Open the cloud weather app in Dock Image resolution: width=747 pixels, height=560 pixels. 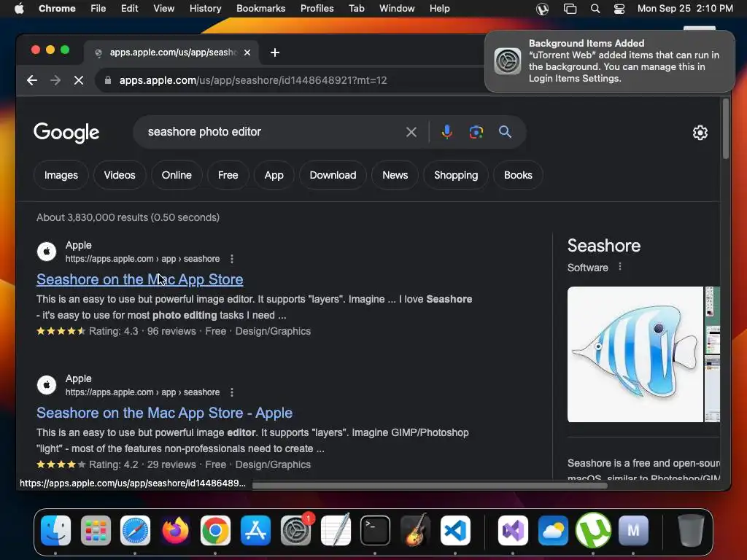553,531
